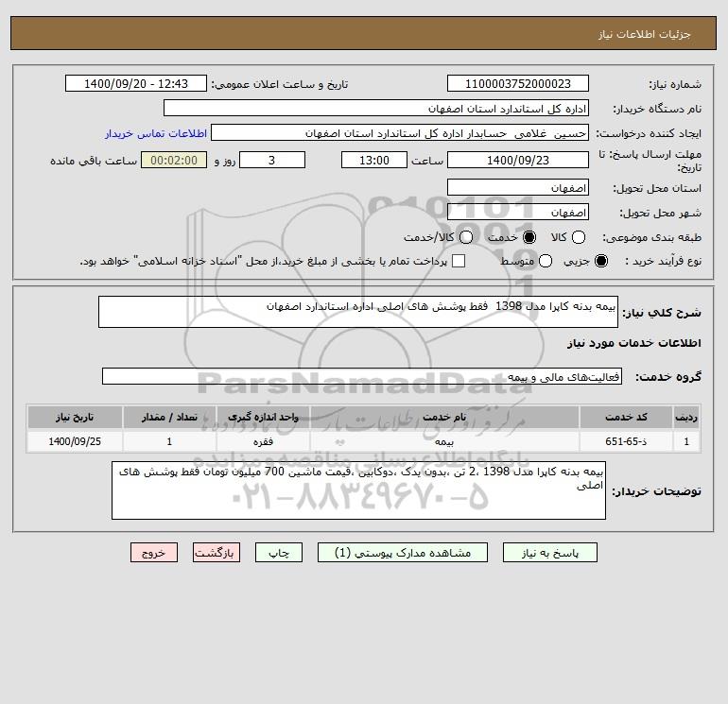Click the بازگشت back button
Screen dimensions: 728x704
click(217, 553)
